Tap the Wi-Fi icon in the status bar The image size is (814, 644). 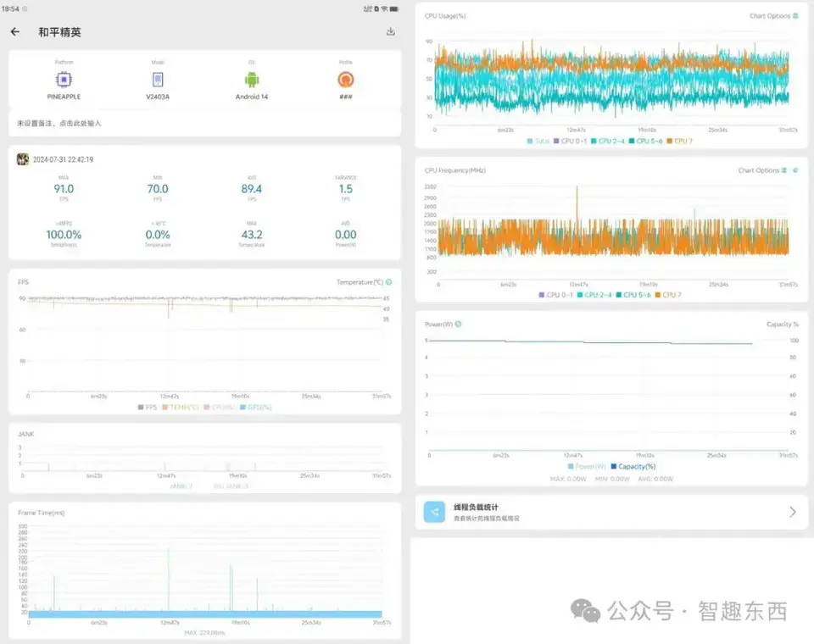pos(385,8)
